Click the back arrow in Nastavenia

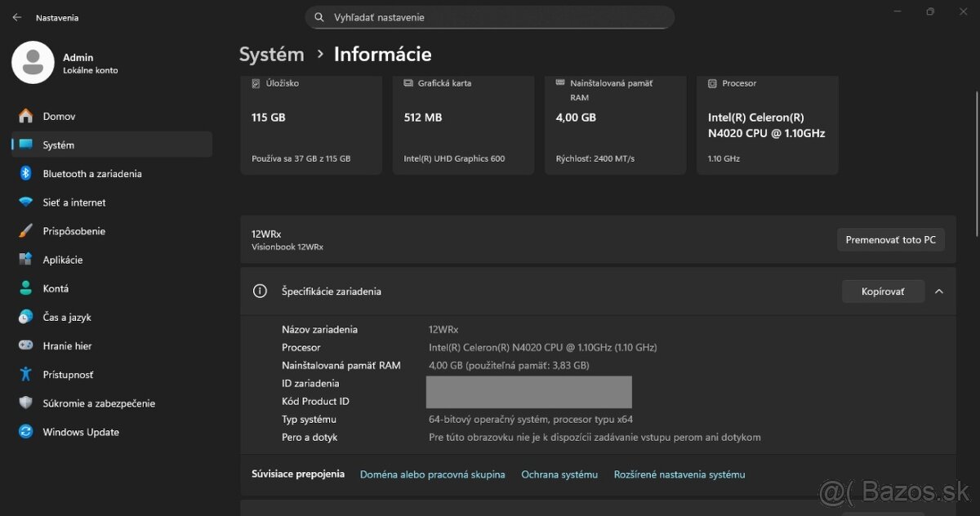click(17, 17)
